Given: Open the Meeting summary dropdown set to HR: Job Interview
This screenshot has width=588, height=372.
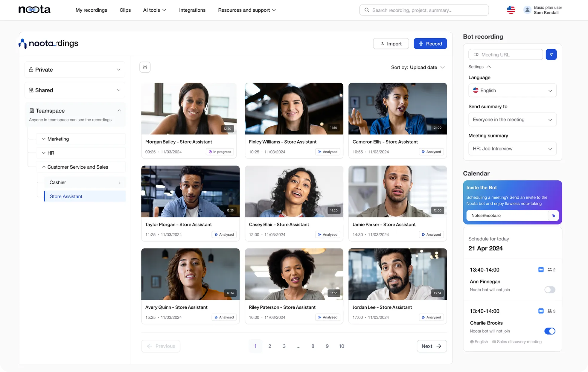Looking at the screenshot, I should click(x=512, y=149).
